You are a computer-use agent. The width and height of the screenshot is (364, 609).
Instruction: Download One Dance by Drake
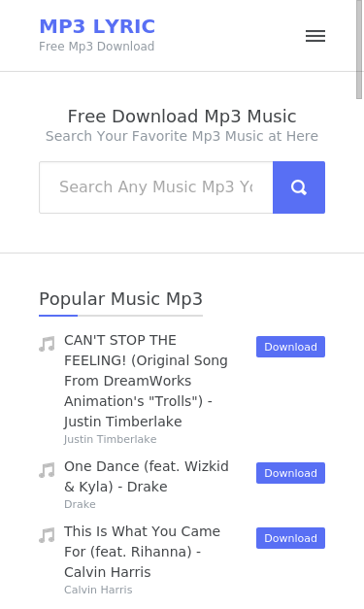pyautogui.click(x=290, y=473)
